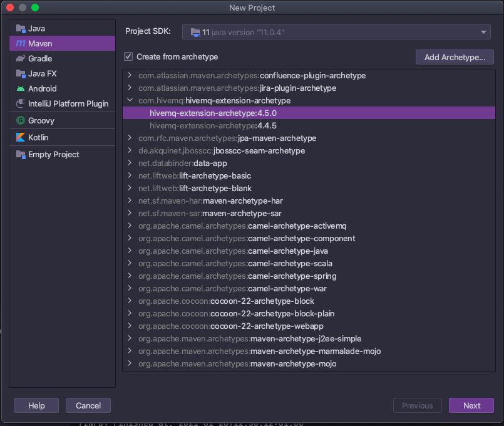Select the jpa-maven-archetype row
Viewport: 504px width, 426px height.
(x=309, y=138)
